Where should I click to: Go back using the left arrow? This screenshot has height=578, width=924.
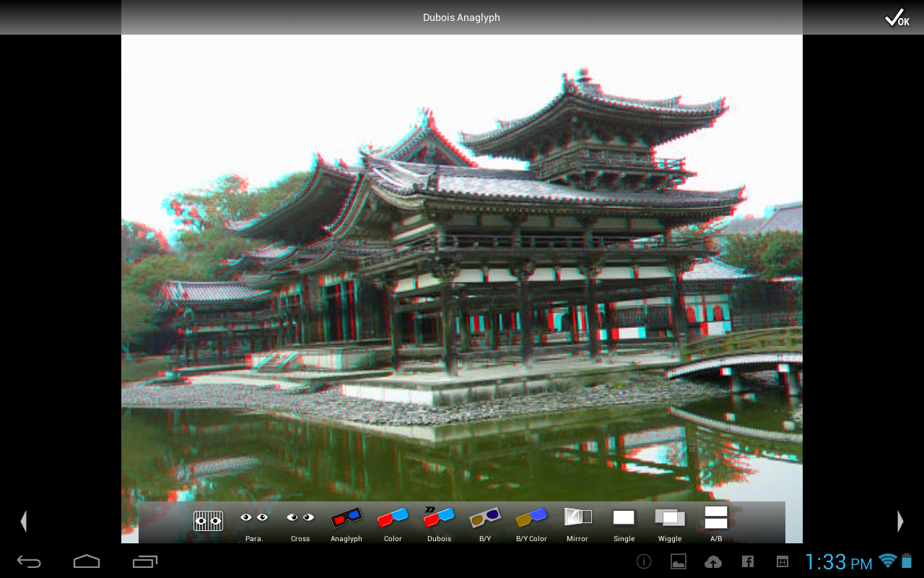click(x=24, y=521)
